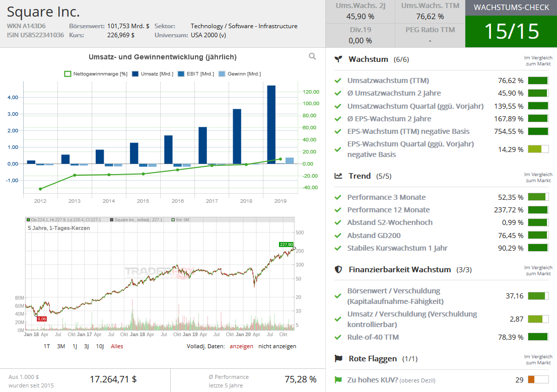Click the Finanzierbarkeit Wachstum shield icon
557x392 pixels.
tap(338, 270)
